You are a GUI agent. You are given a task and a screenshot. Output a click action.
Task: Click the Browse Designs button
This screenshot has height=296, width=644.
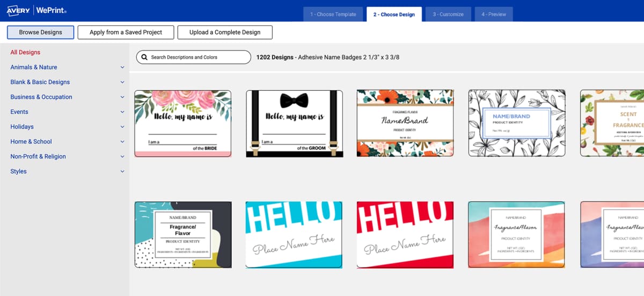coord(40,32)
